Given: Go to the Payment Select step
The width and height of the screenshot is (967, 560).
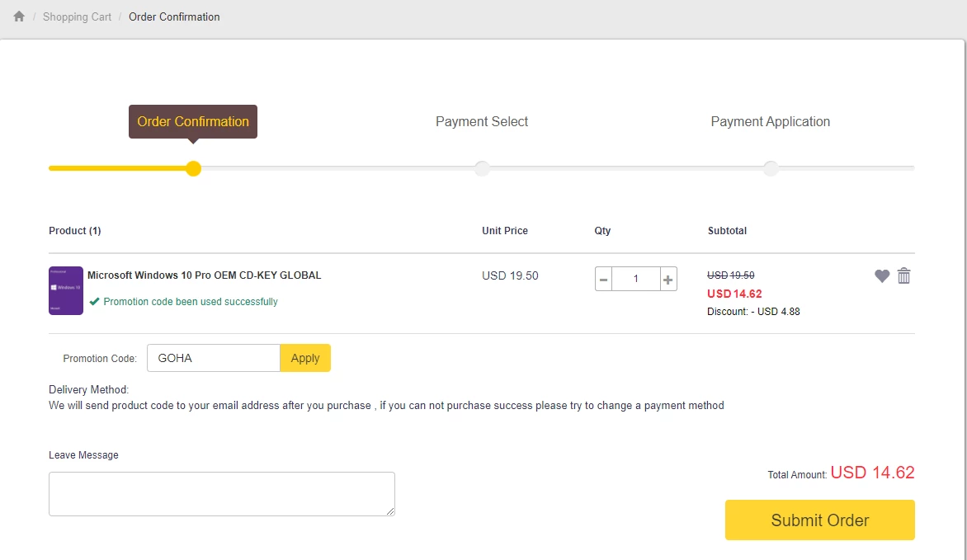Looking at the screenshot, I should click(482, 121).
